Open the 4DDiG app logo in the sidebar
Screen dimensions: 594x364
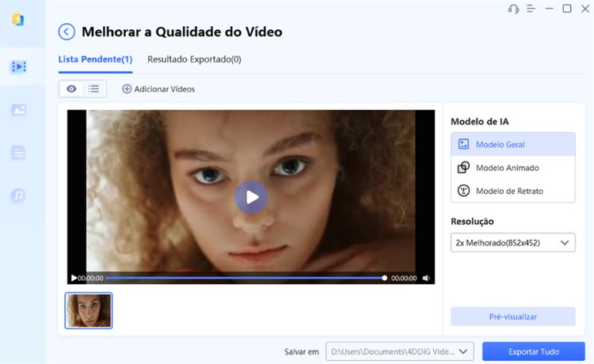tap(18, 19)
